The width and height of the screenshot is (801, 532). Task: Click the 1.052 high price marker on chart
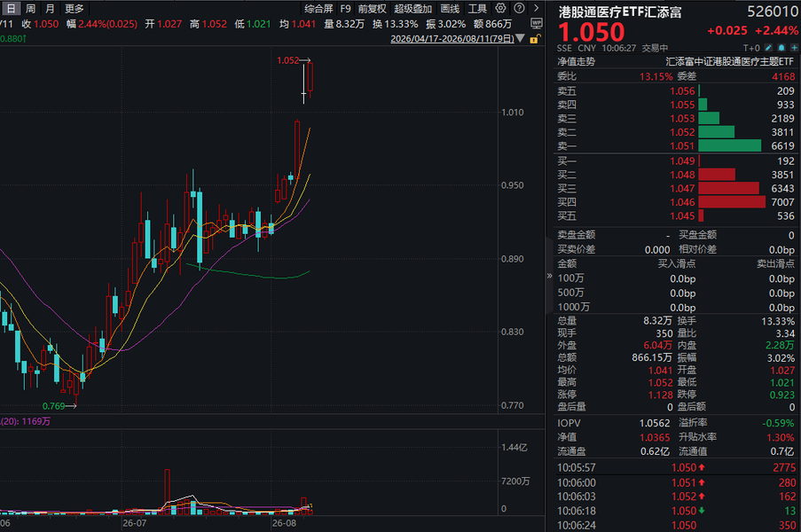point(294,60)
